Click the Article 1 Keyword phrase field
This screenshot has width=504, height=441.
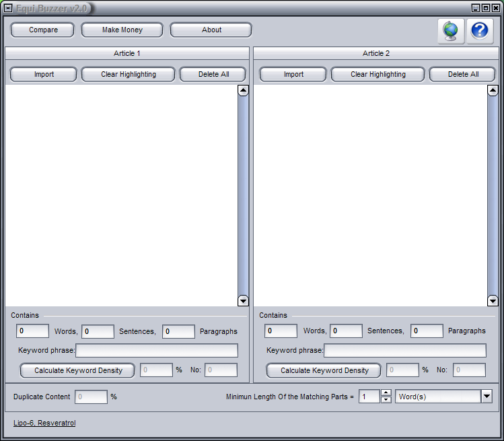click(x=157, y=350)
